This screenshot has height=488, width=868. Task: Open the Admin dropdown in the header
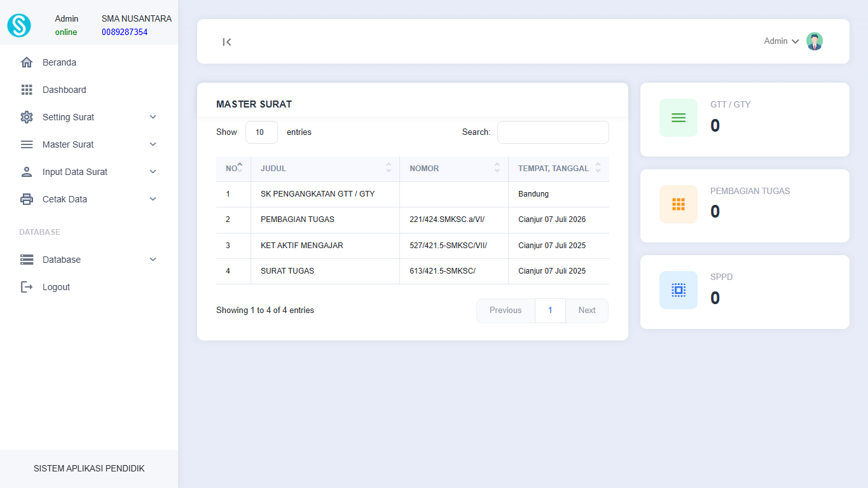(781, 41)
